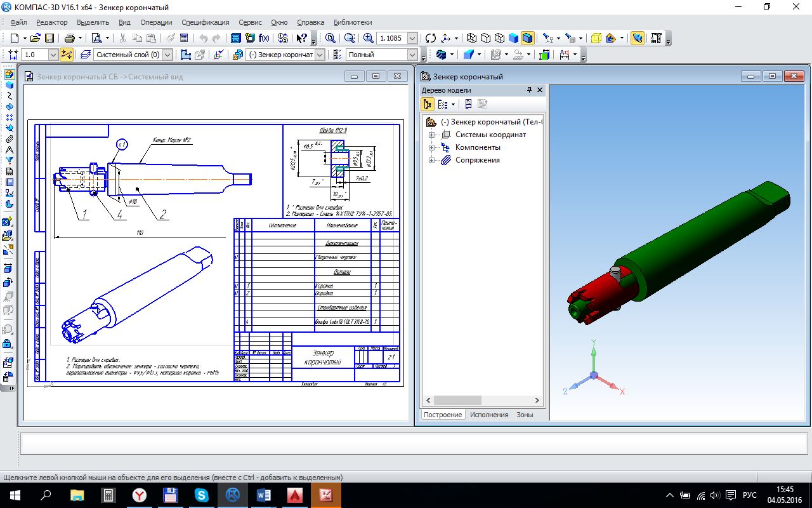Open the current state step 1.0 dropdown
The height and width of the screenshot is (508, 812).
(x=53, y=55)
